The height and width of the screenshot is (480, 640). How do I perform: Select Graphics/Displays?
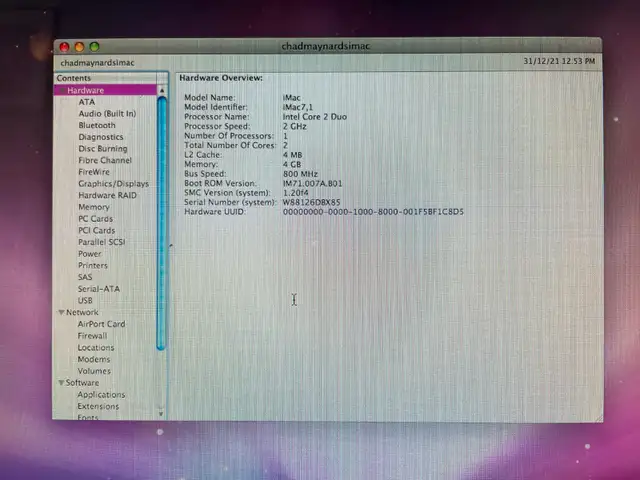113,184
